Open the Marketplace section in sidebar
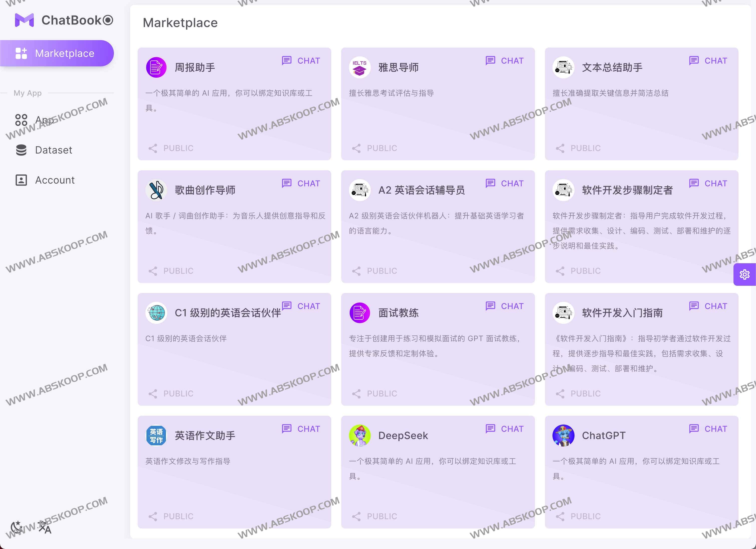756x549 pixels. (x=65, y=53)
